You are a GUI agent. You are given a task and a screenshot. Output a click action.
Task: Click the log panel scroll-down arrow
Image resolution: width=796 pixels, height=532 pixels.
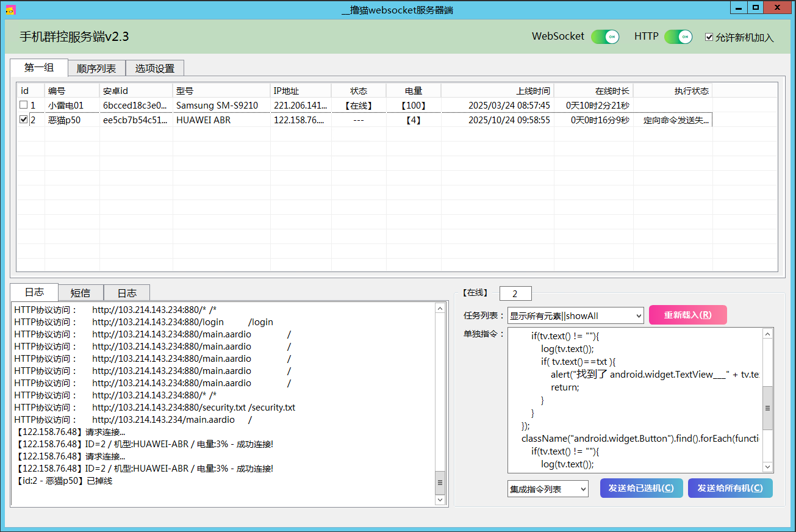[440, 500]
